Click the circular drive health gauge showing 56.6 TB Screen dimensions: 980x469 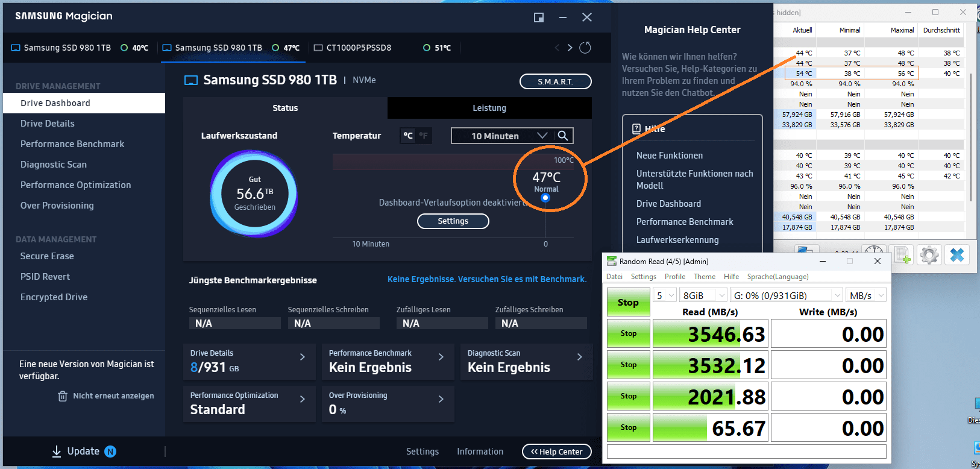click(x=254, y=194)
